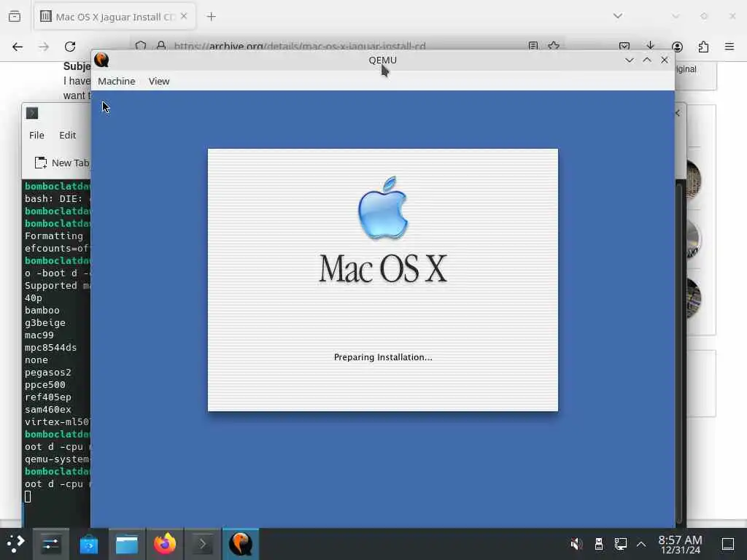
Task: Expand the list all tabs chevron in Firefox
Action: pos(618,16)
